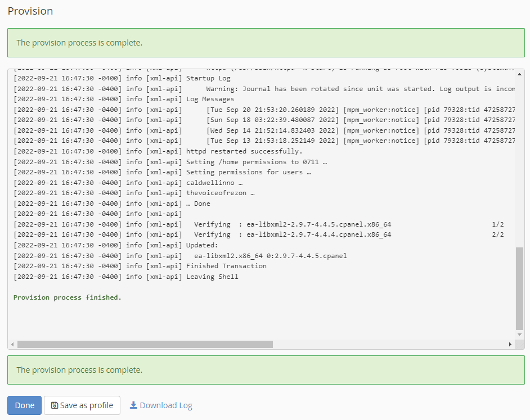The image size is (530, 420).
Task: Click the log scroll-down arrow
Action: pos(519,335)
